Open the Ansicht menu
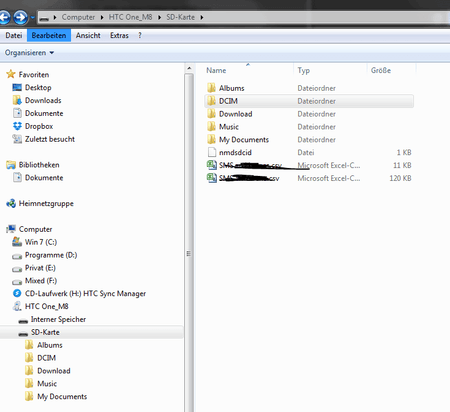 click(x=88, y=35)
